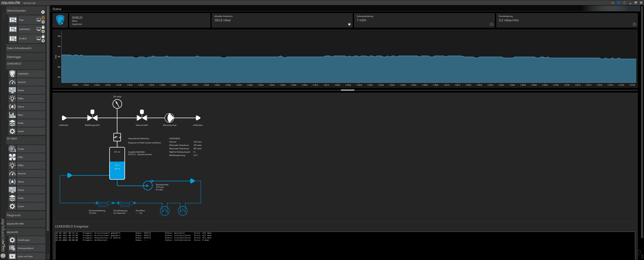Select the Aktueller Unterdruck chart radio button
The image size is (644, 260).
349,24
